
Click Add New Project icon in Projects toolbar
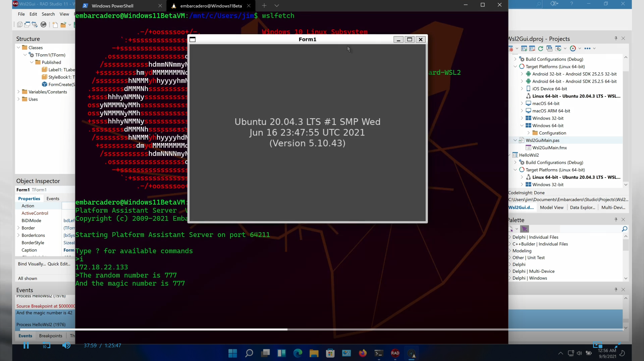coord(524,49)
